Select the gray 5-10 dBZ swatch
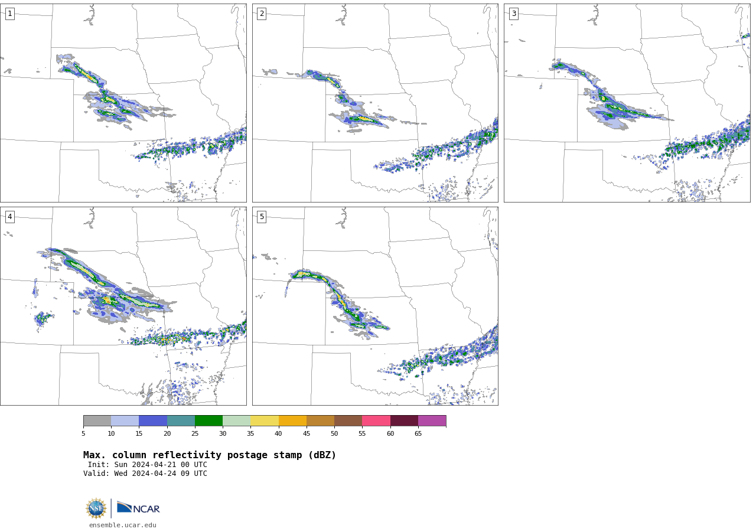This screenshot has width=756, height=532. (97, 420)
